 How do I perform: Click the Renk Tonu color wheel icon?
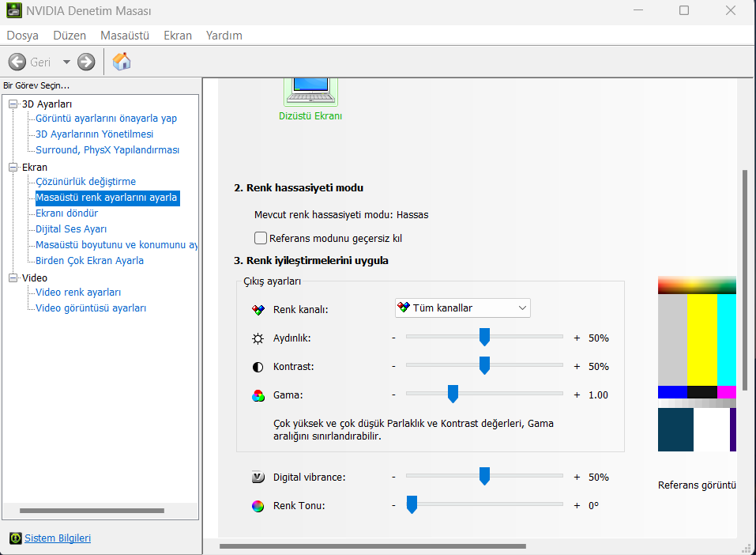(258, 506)
